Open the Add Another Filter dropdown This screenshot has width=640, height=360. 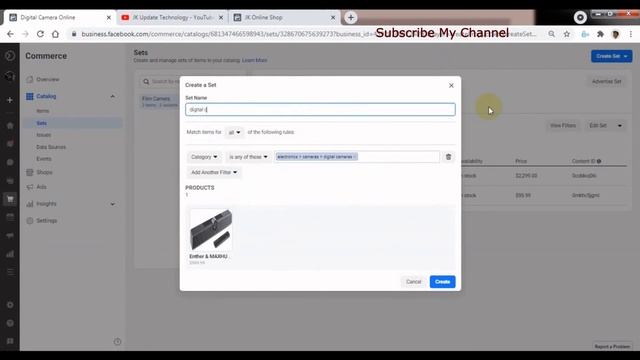coord(214,172)
